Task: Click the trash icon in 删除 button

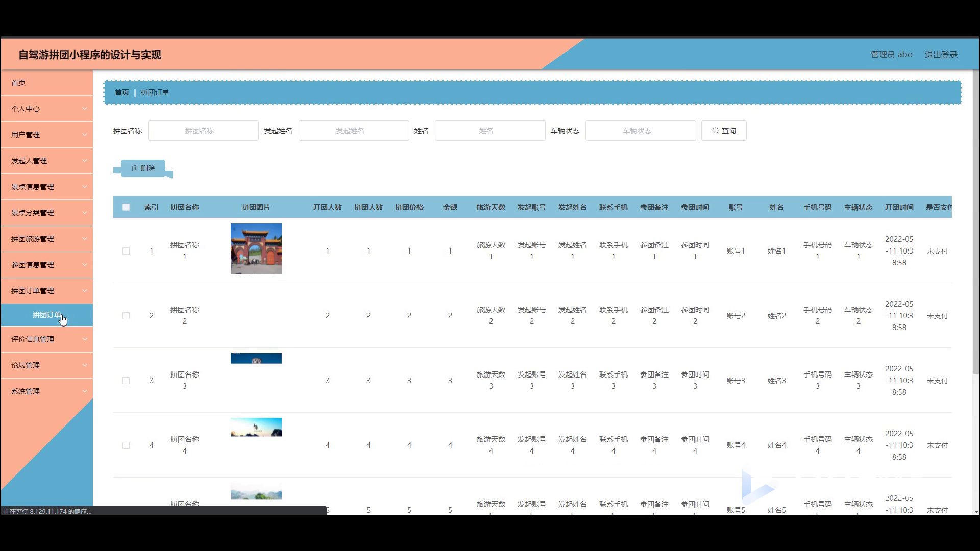Action: click(x=135, y=168)
